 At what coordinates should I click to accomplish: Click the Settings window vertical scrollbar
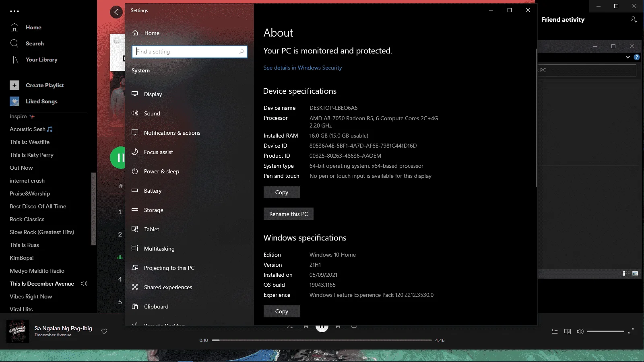[536, 118]
